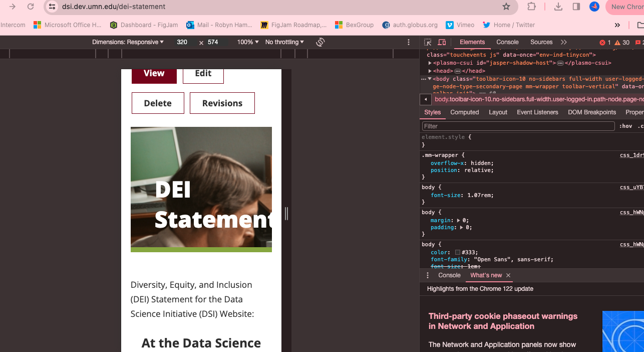Screen dimensions: 644x352
Task: Click the Delete button on the page
Action: coord(158,103)
